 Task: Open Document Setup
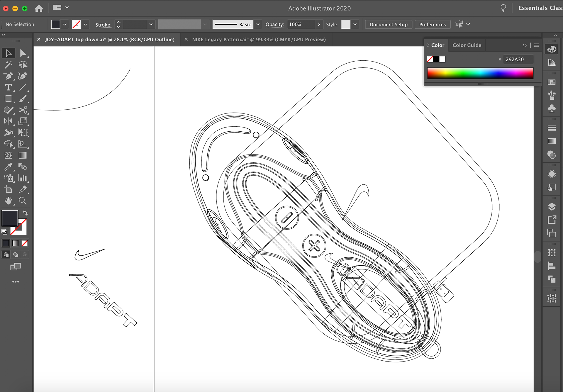pos(388,25)
